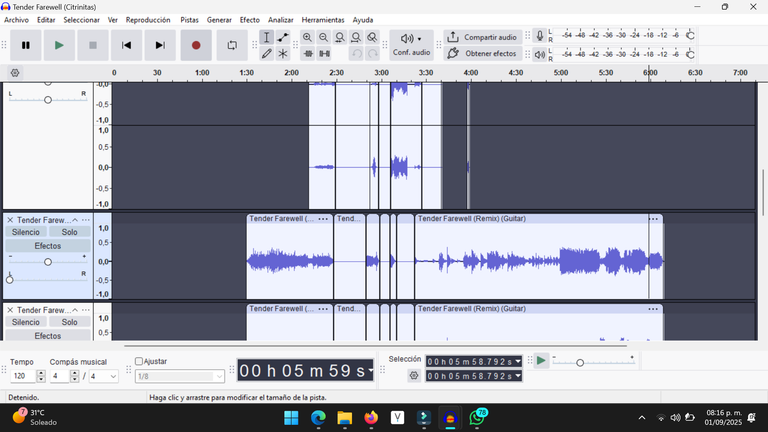Open the Seleccionar menu
The width and height of the screenshot is (768, 432).
click(x=81, y=20)
